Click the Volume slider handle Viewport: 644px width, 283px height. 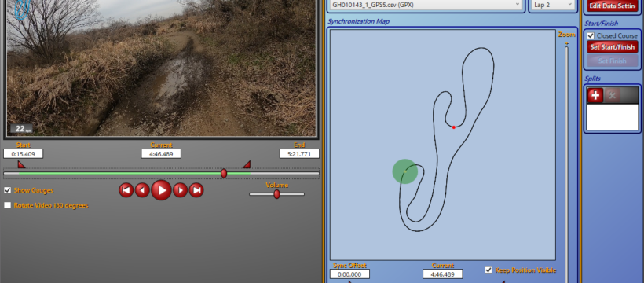[x=276, y=194]
